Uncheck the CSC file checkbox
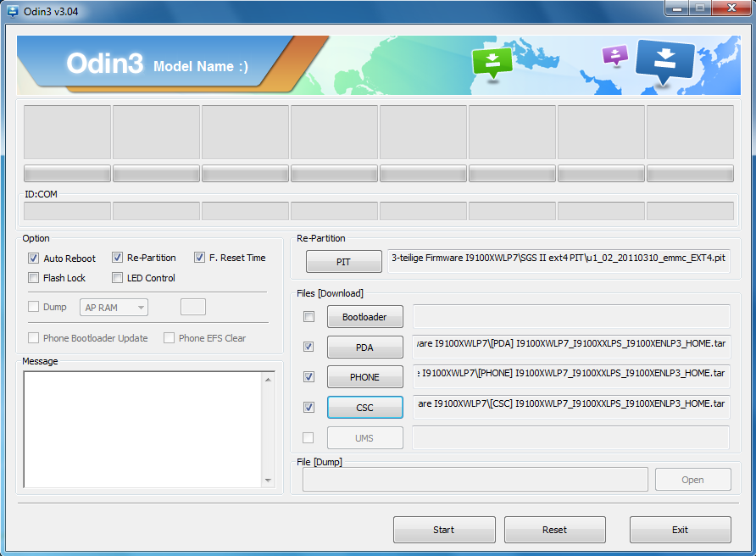The height and width of the screenshot is (556, 756). [x=309, y=408]
